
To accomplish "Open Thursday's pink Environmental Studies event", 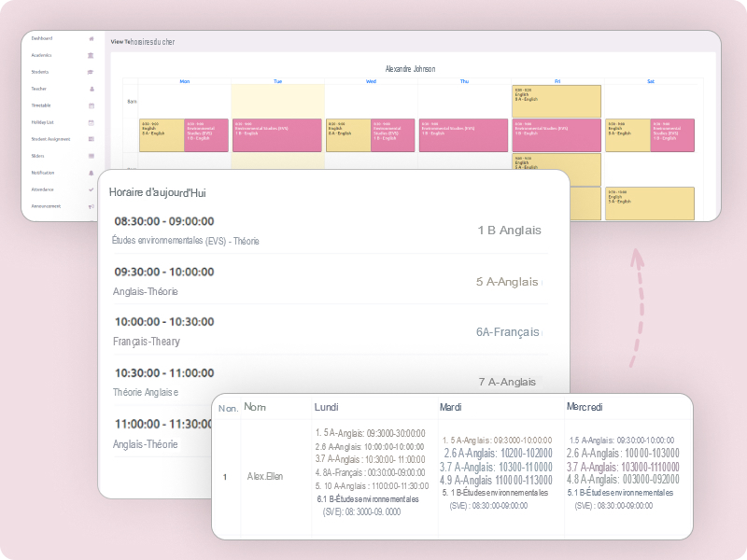I will pyautogui.click(x=464, y=134).
